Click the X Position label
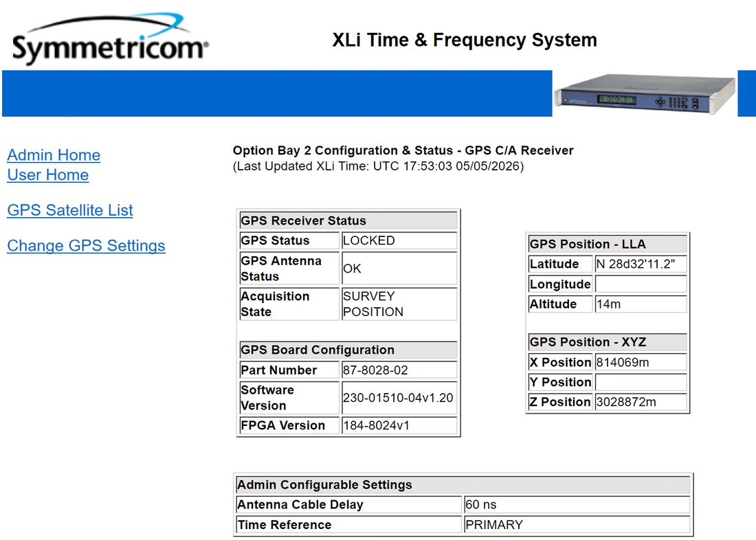 click(560, 363)
